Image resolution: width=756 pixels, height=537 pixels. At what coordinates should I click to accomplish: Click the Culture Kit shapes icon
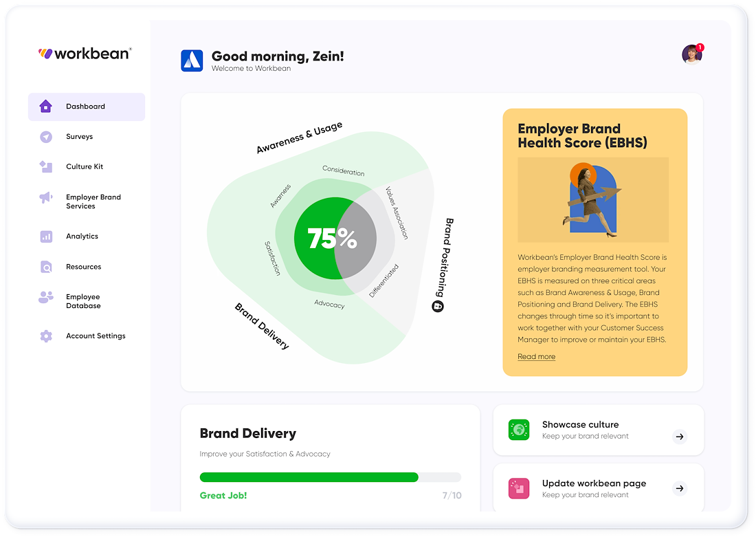click(46, 166)
